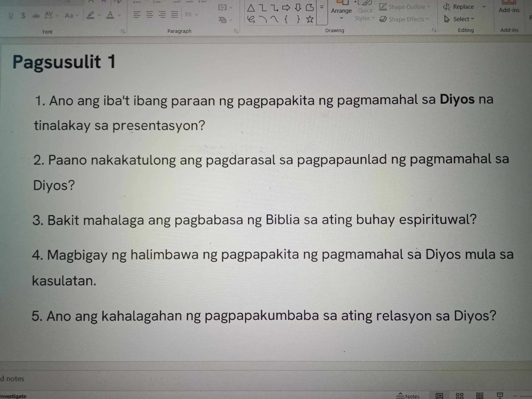Screen dimensions: 532x399
Task: Click the Replace icon in Editing group
Action: (x=447, y=7)
